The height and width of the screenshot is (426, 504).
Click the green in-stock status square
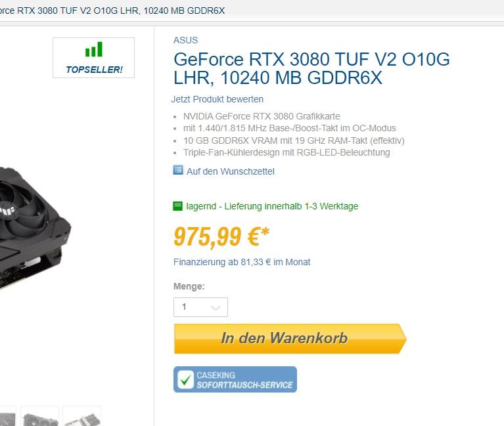(x=178, y=206)
